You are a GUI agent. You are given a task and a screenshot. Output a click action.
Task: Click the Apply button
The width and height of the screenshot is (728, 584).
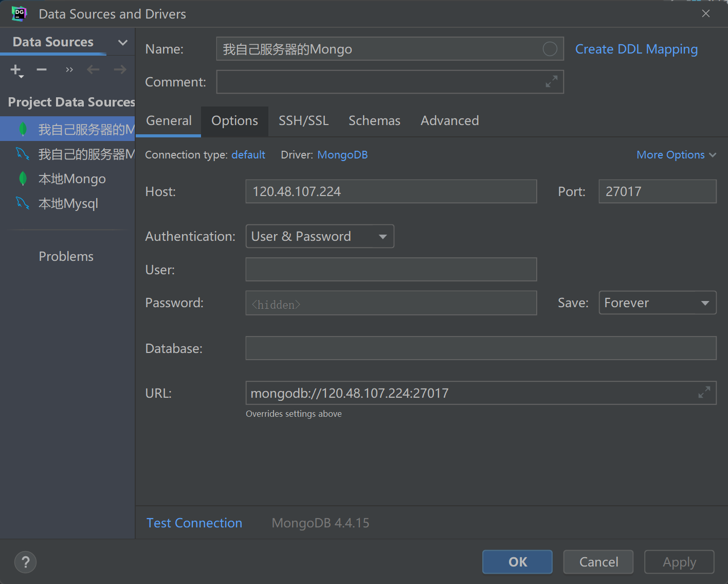[679, 562]
